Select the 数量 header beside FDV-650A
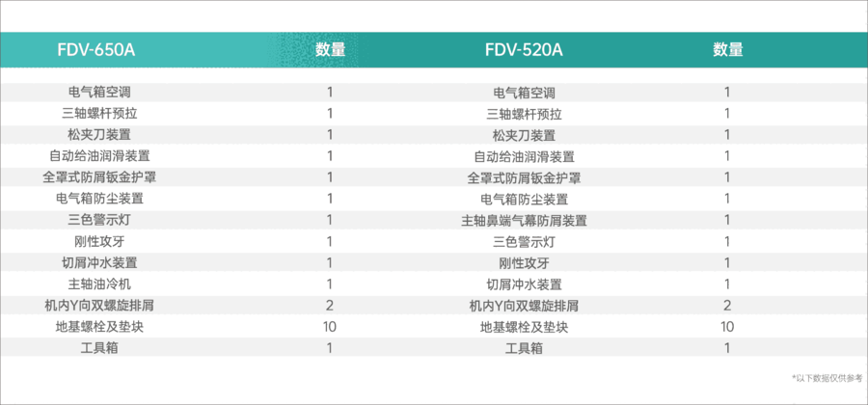 click(330, 49)
